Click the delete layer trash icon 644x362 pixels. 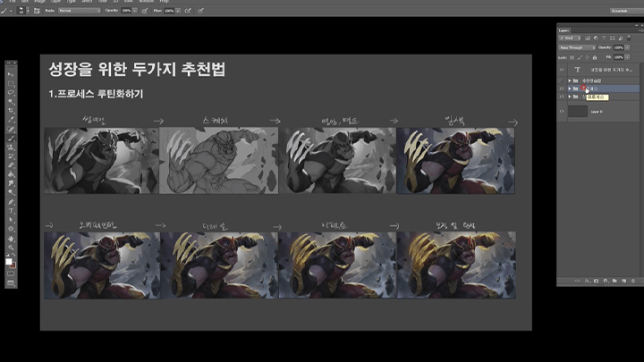click(633, 281)
